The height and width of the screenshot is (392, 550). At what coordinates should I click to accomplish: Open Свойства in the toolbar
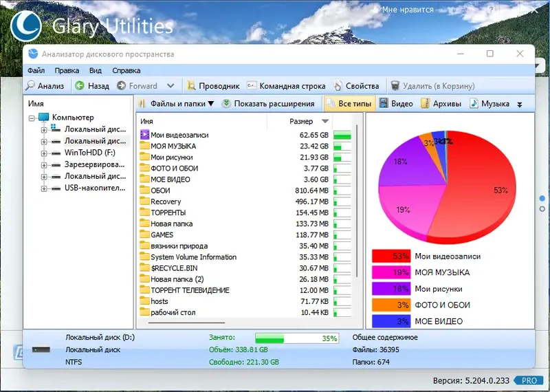[356, 86]
